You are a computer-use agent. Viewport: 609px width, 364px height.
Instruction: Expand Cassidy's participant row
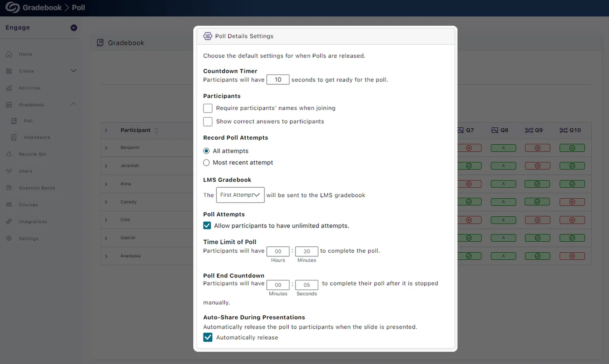click(x=106, y=202)
